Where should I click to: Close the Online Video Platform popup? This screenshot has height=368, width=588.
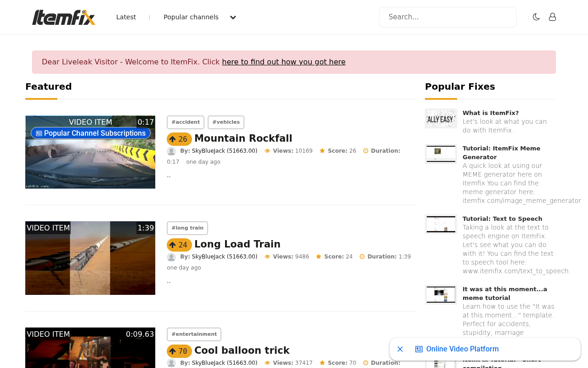click(400, 349)
